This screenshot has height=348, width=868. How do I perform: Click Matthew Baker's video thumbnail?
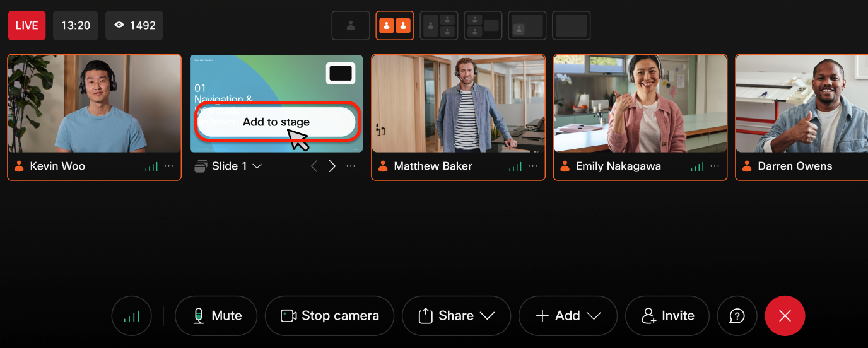click(459, 103)
